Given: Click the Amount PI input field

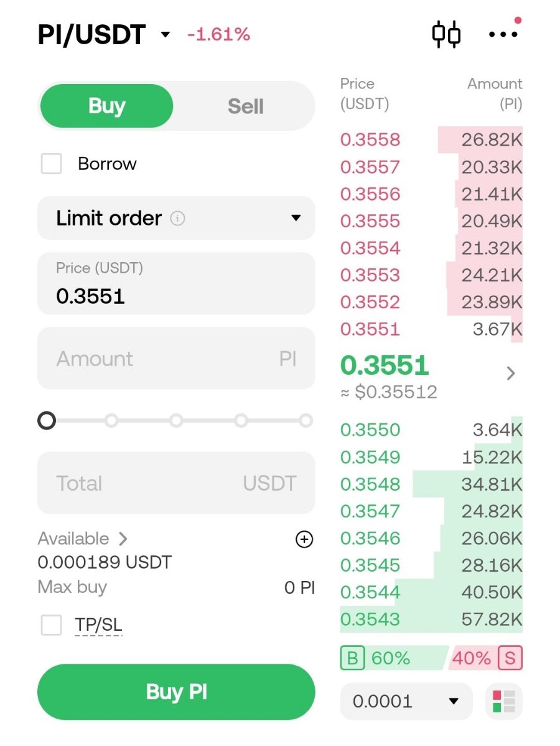Looking at the screenshot, I should click(x=176, y=359).
